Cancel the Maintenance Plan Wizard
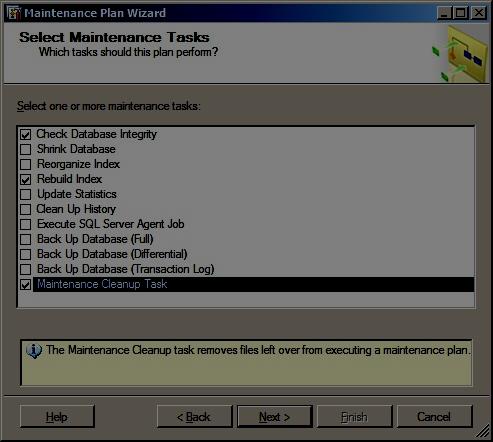Screen dimensions: 493x442 [x=435, y=417]
